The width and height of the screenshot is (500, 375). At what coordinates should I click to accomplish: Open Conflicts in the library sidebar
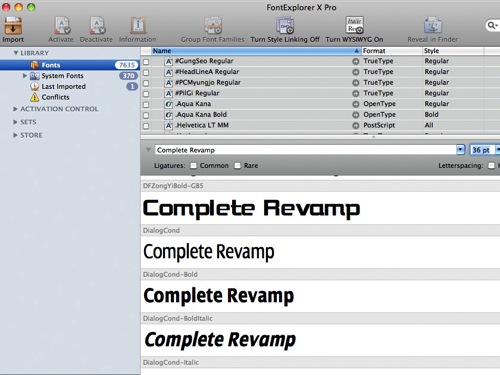point(55,97)
